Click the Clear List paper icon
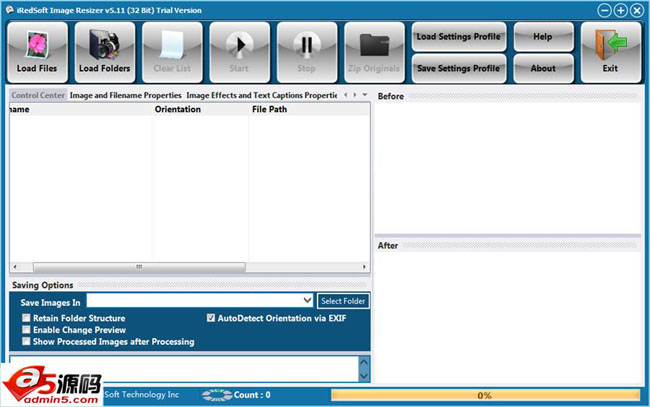 [172, 45]
